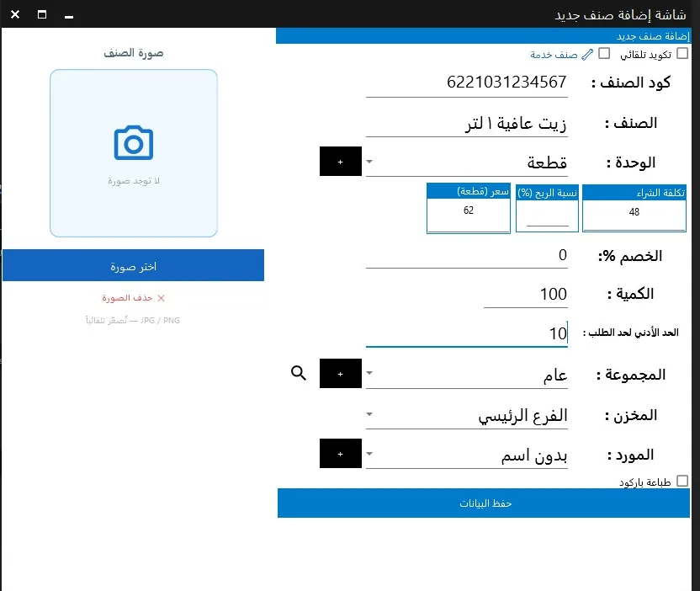Viewport: 700px width, 591px height.
Task: Click the سعر (قطعة) field showing 62
Action: (x=469, y=214)
